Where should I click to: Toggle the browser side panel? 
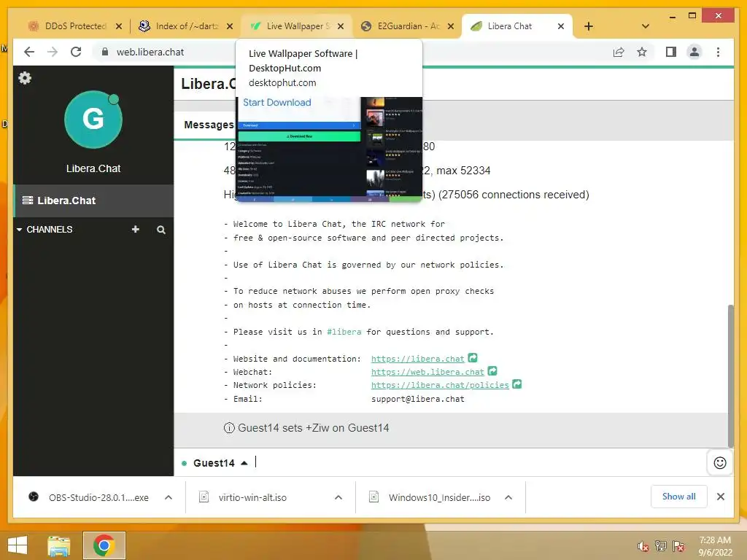[x=671, y=52]
